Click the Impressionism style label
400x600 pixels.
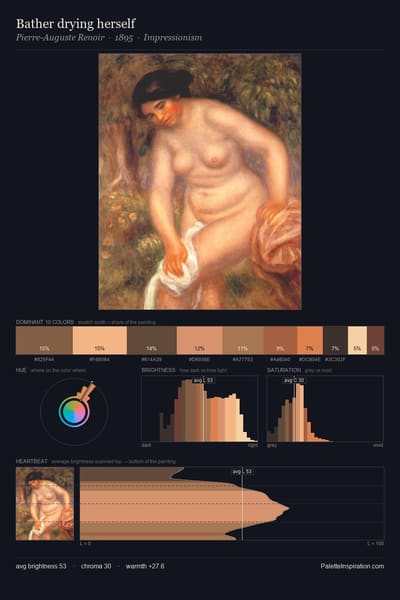coord(173,38)
